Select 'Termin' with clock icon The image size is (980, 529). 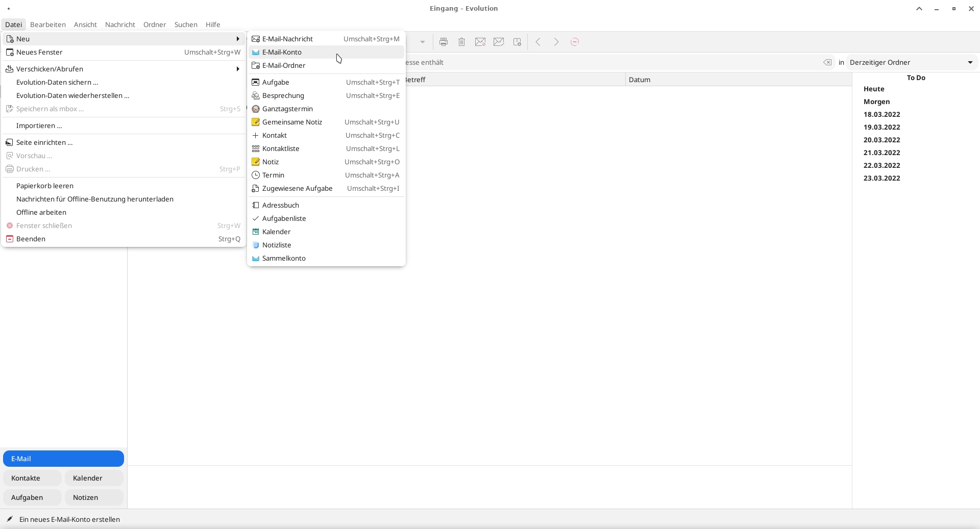tap(326, 175)
